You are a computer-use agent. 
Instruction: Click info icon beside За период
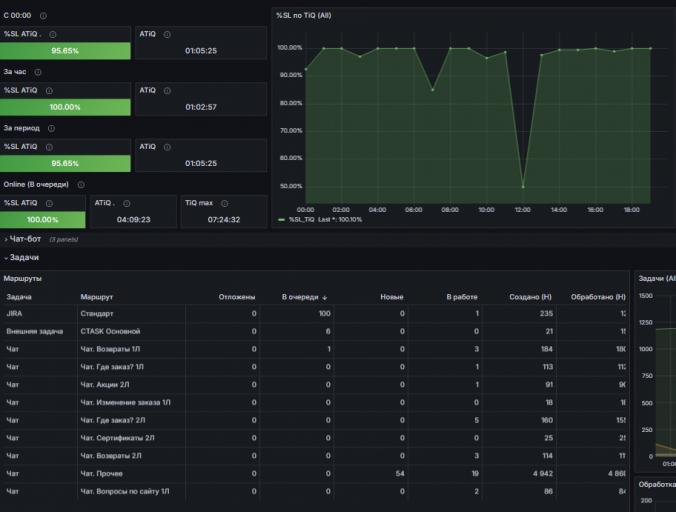(51, 128)
